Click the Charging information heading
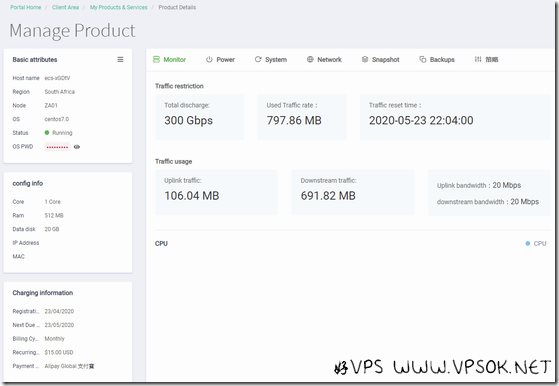Screen dimensions: 559x386 click(x=43, y=293)
